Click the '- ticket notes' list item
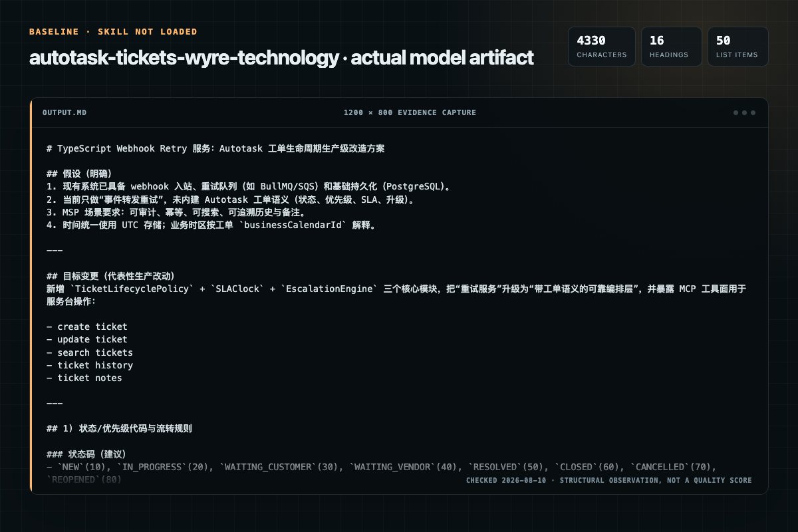The width and height of the screenshot is (798, 532). (x=84, y=378)
